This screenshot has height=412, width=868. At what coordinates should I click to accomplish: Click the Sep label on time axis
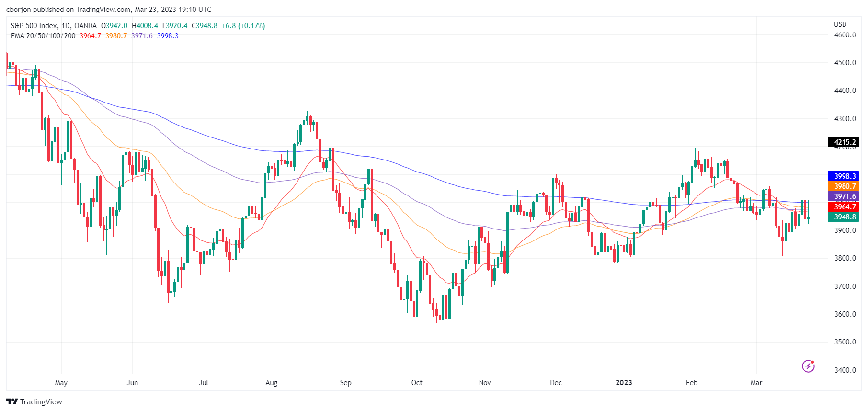pyautogui.click(x=345, y=383)
